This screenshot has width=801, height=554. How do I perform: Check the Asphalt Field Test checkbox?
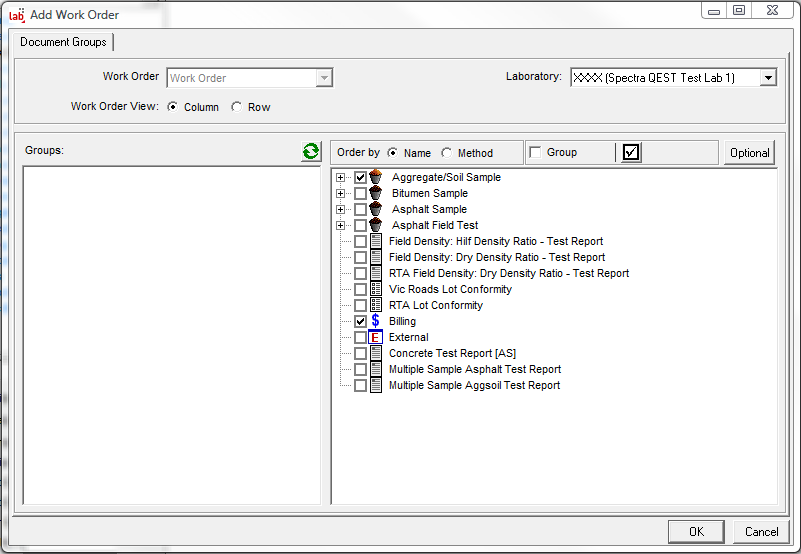coord(360,225)
